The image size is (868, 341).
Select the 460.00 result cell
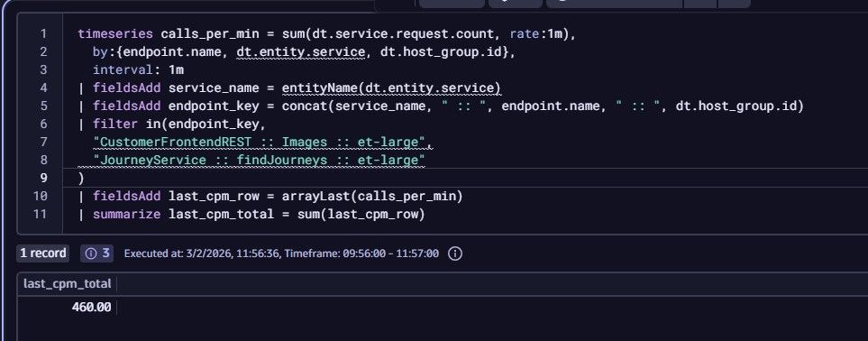[x=91, y=308]
